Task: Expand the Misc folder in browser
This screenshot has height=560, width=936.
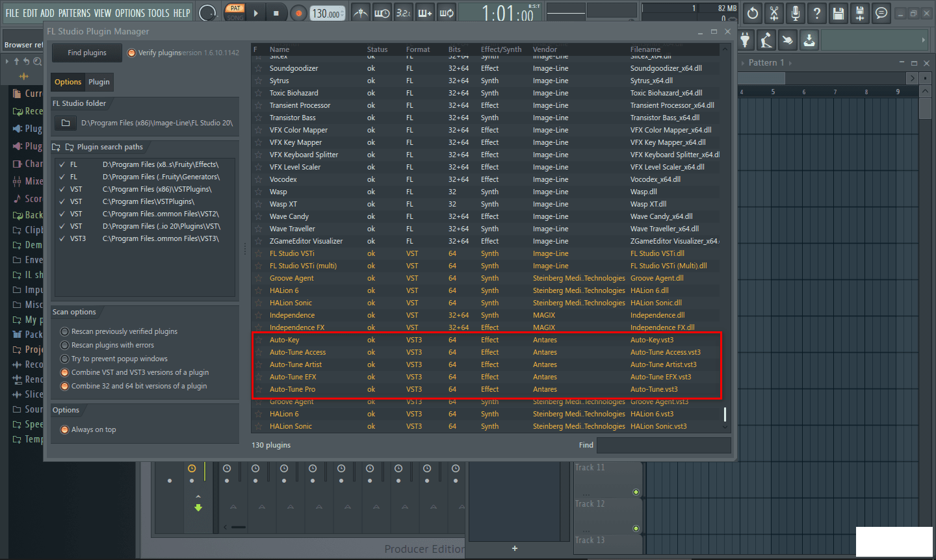Action: [27, 305]
